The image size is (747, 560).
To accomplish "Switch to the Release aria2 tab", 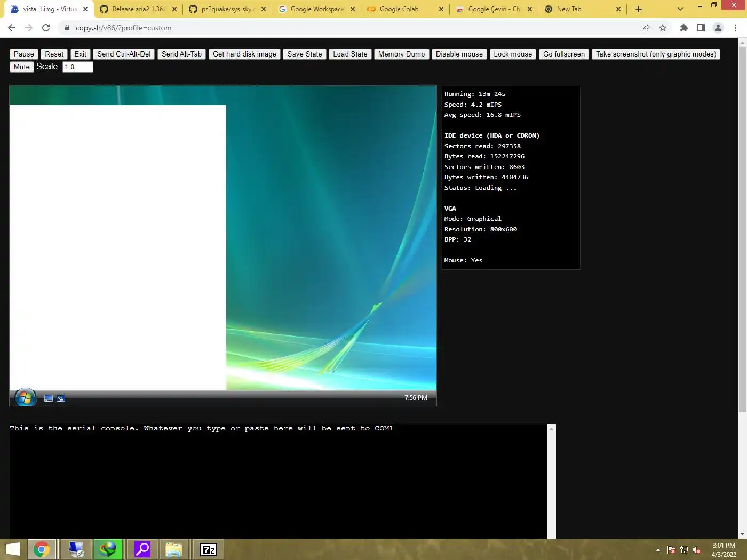I will 138,9.
